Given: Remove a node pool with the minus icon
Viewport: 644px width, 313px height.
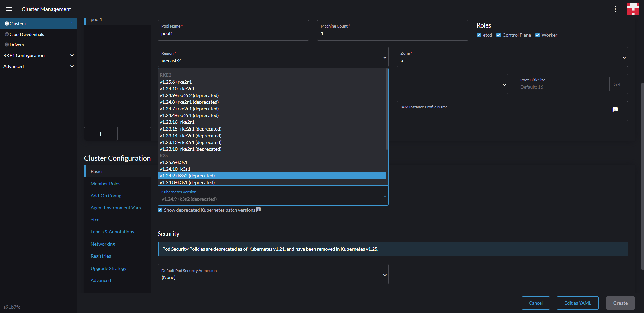Looking at the screenshot, I should [x=134, y=134].
